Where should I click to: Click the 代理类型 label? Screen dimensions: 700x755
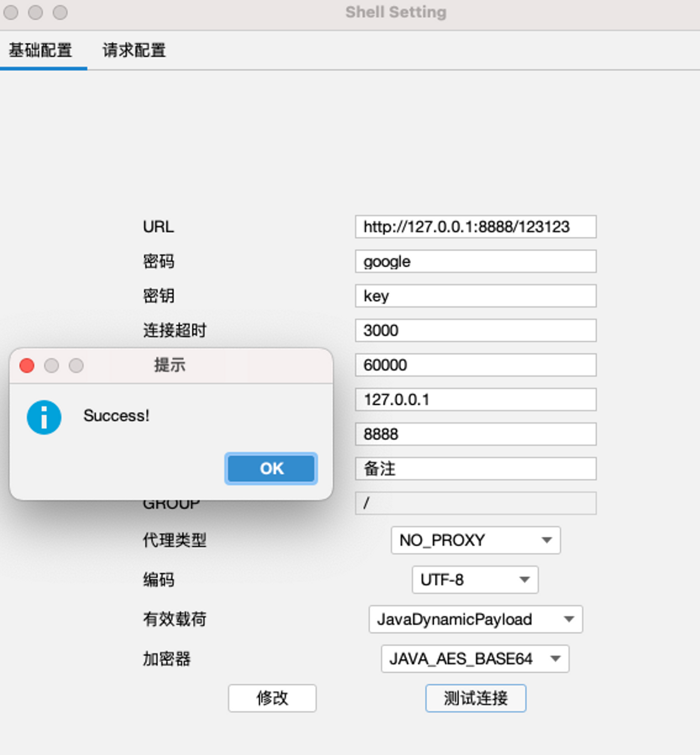175,540
